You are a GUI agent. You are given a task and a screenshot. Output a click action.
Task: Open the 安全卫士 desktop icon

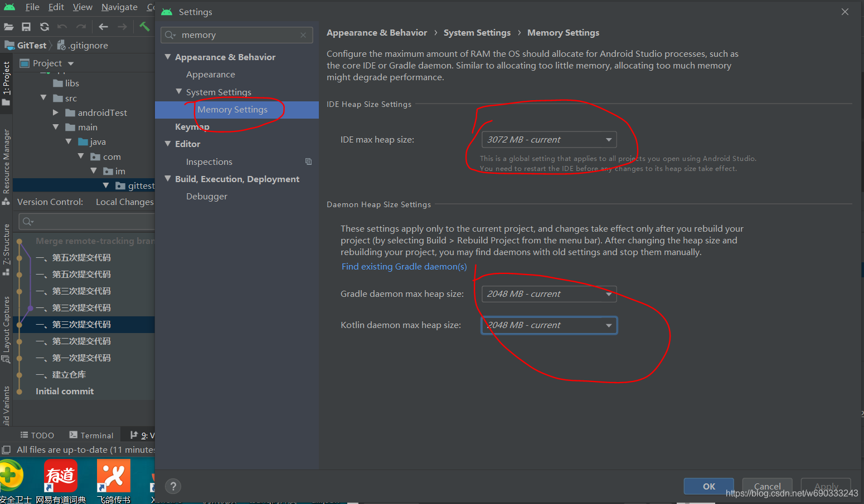[14, 482]
